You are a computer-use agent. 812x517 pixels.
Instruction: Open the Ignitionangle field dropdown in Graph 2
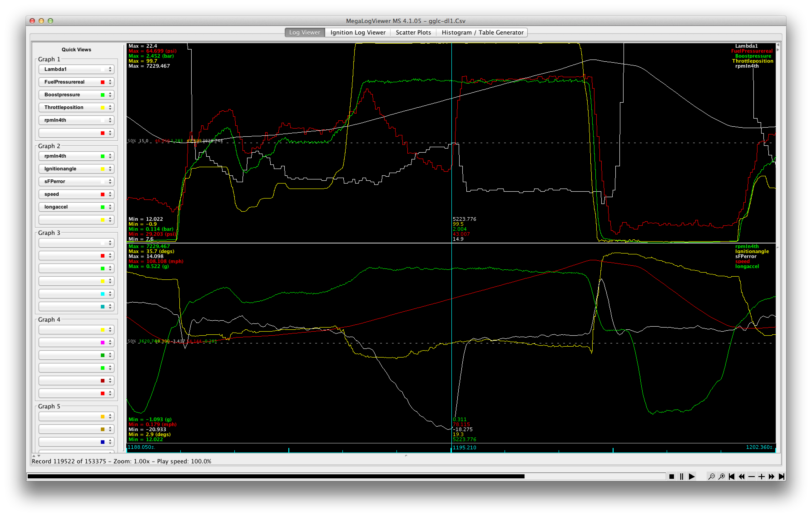76,169
